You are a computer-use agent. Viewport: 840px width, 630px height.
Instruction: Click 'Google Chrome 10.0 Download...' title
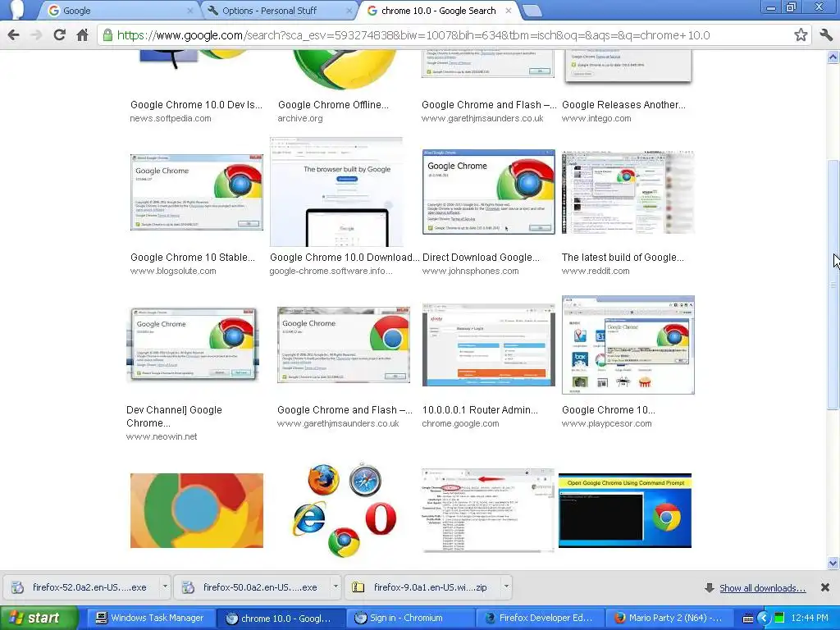[x=345, y=257]
